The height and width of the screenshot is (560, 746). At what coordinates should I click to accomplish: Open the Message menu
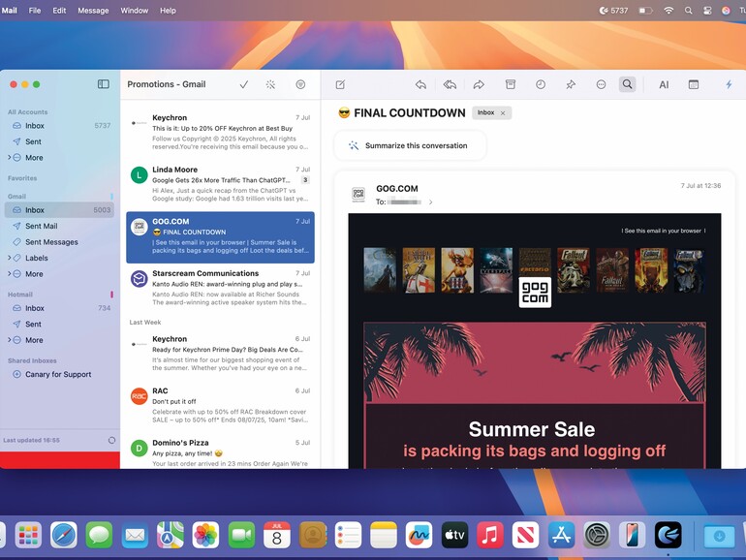[93, 11]
